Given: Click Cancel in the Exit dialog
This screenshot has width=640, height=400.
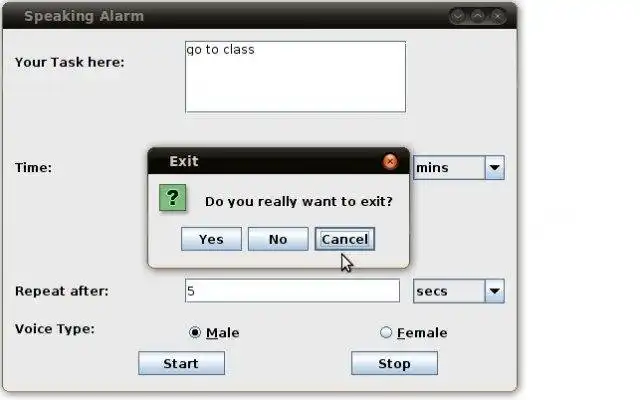Looking at the screenshot, I should 345,239.
